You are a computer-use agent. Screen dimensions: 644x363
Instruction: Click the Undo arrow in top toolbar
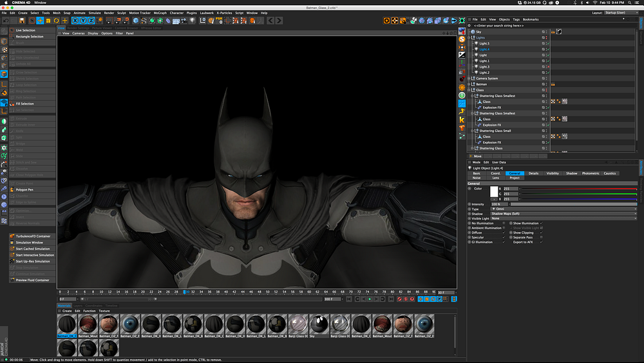tap(6, 21)
